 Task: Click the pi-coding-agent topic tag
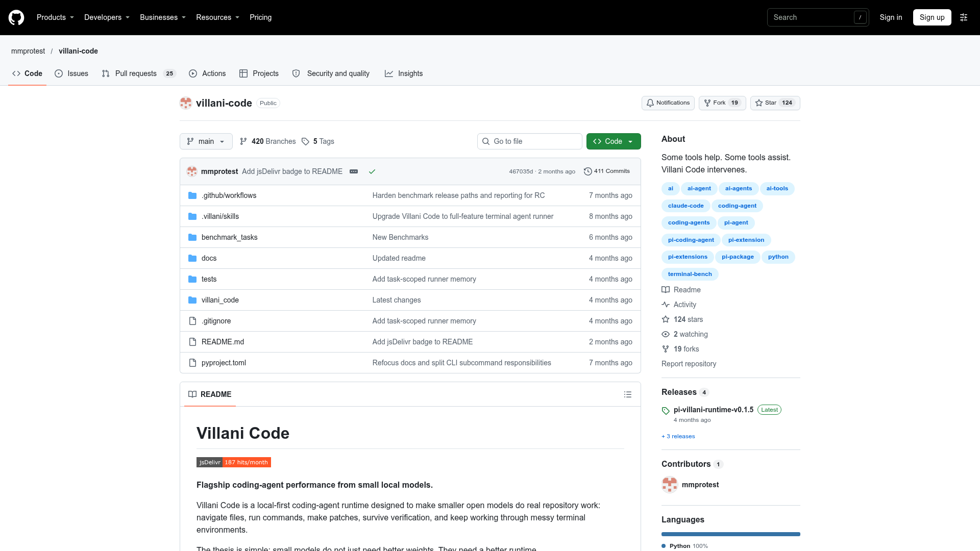[691, 240]
